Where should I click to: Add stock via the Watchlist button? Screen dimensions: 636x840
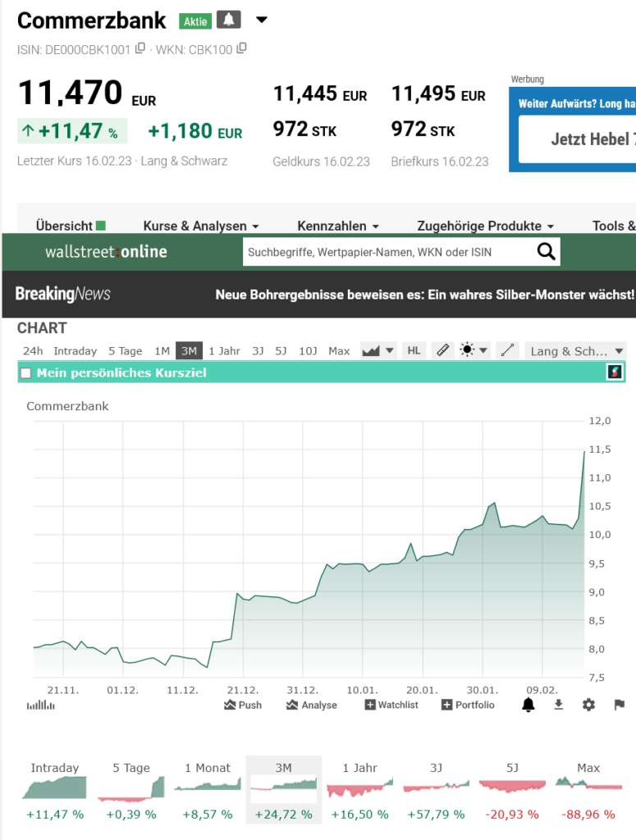click(x=391, y=705)
